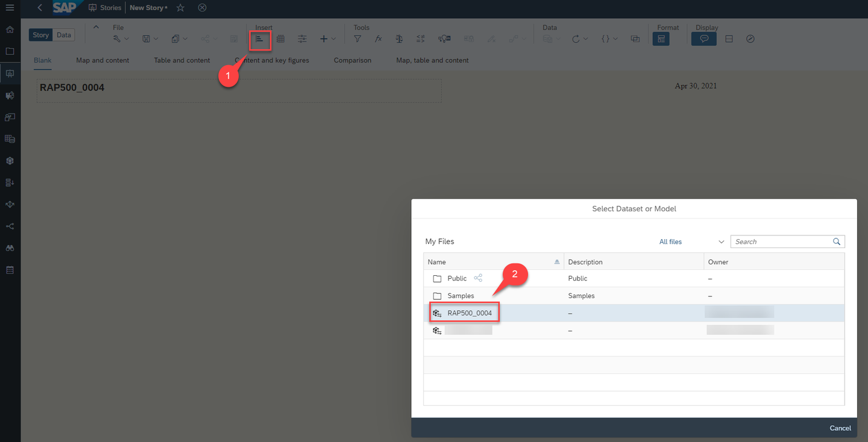Open the curly braces script dropdown

tap(609, 39)
